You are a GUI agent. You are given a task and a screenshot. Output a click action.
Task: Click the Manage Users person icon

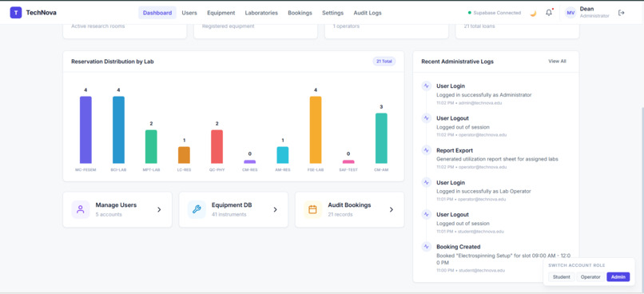coord(81,209)
